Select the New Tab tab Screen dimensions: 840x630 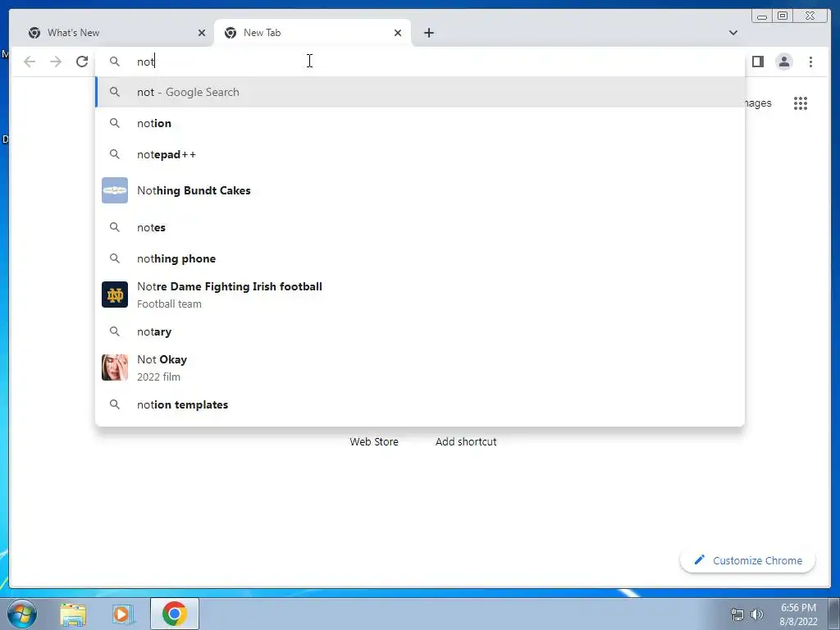[313, 33]
